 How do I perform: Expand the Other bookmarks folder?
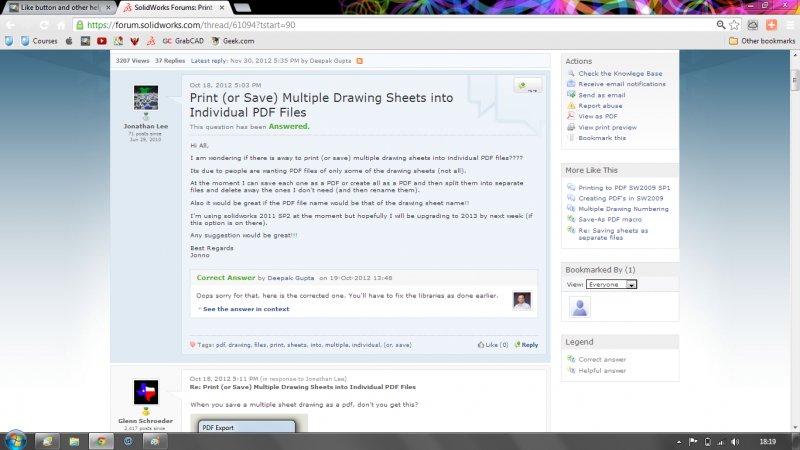click(x=762, y=41)
